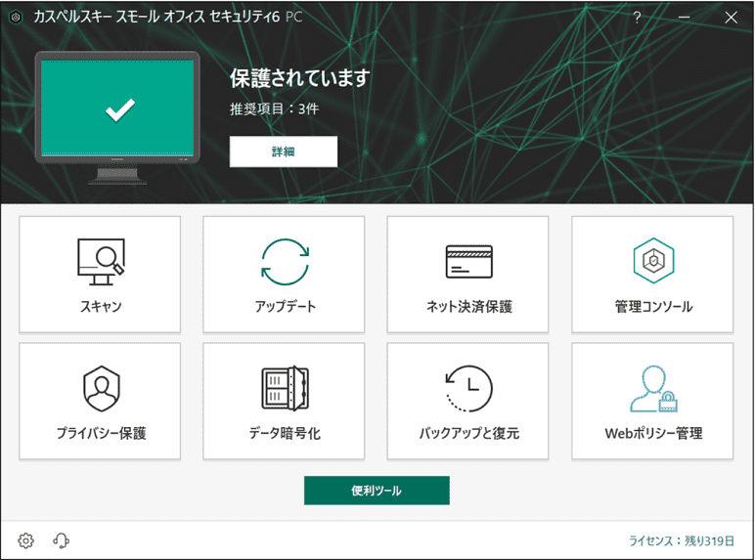Open license link ライセンス：残り319日
Screen dimensions: 755x560
[x=682, y=540]
